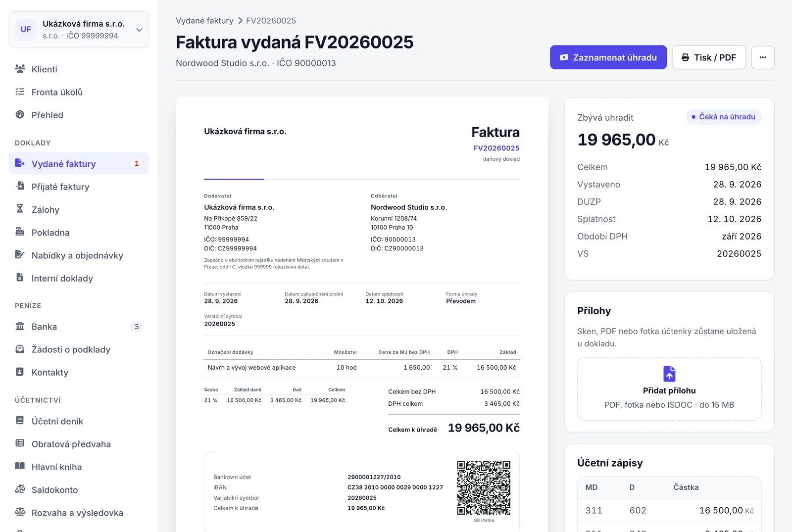Click the Fronta úkolů checklist icon
The height and width of the screenshot is (532, 792).
[x=20, y=92]
